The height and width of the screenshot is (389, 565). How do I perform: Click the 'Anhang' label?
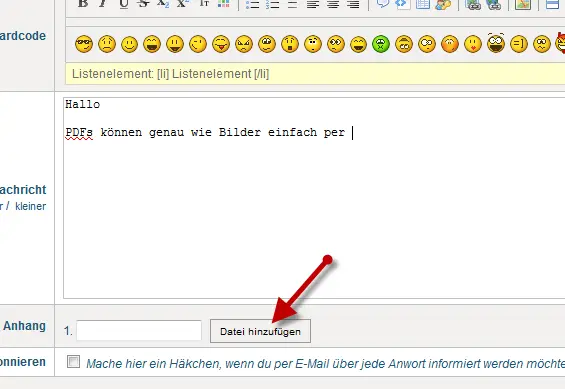click(x=25, y=326)
